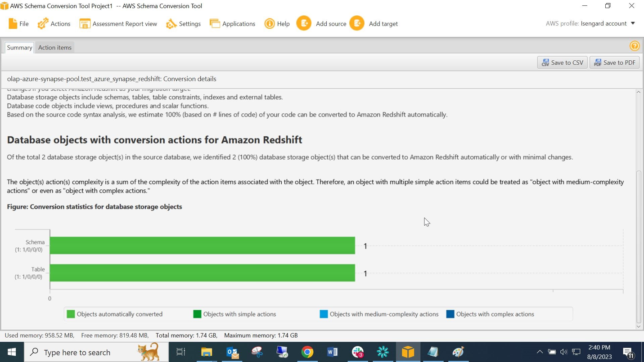Switch to the Action items tab
Screen dimensions: 644x362
pos(55,47)
